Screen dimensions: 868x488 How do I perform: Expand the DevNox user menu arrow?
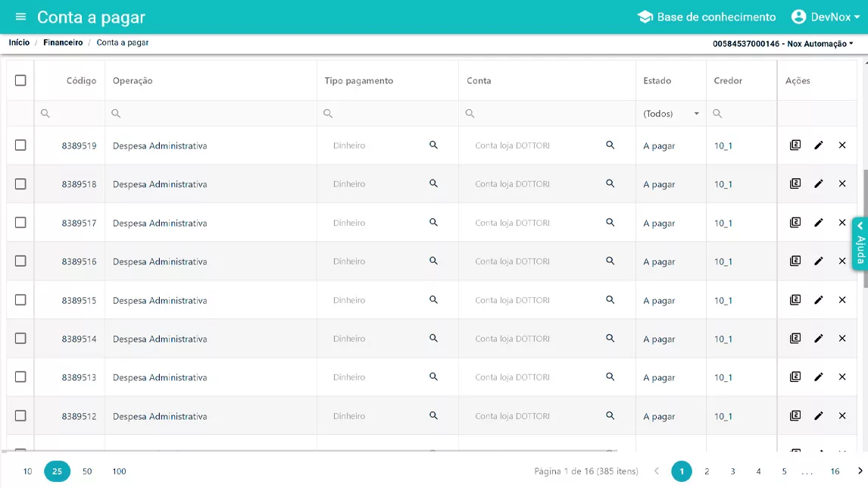(x=857, y=17)
